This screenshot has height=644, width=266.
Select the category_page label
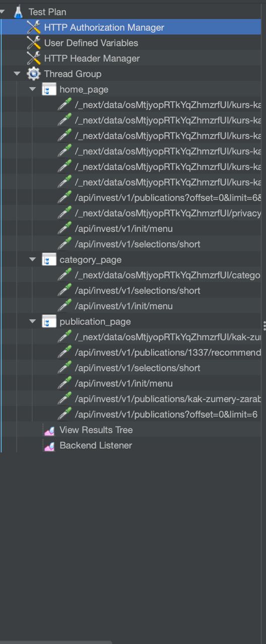(x=91, y=260)
